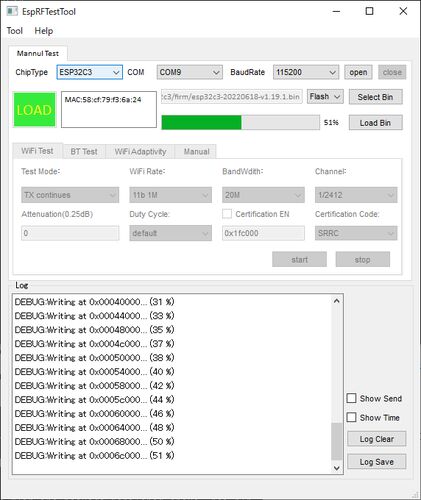The width and height of the screenshot is (421, 500).
Task: Click the EspRFTestTool title bar app icon
Action: pos(12,11)
